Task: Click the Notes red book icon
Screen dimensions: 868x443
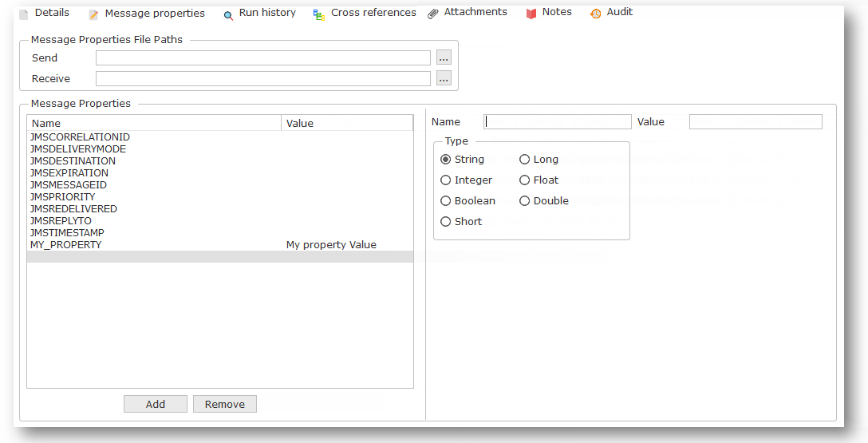Action: click(531, 14)
